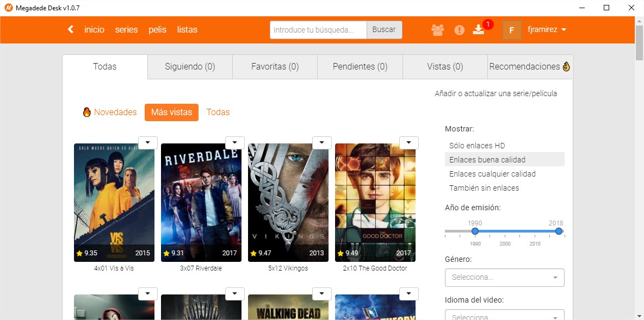Switch to the Pendientes (0) tab
The width and height of the screenshot is (644, 320).
360,66
